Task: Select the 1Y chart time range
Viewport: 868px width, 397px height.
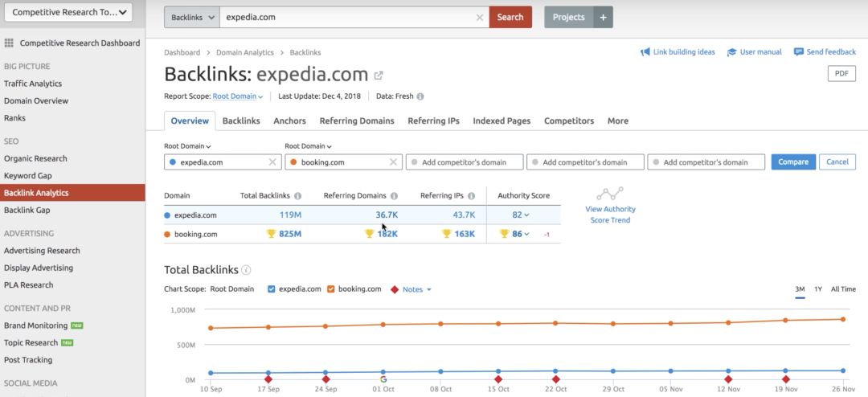Action: point(818,289)
